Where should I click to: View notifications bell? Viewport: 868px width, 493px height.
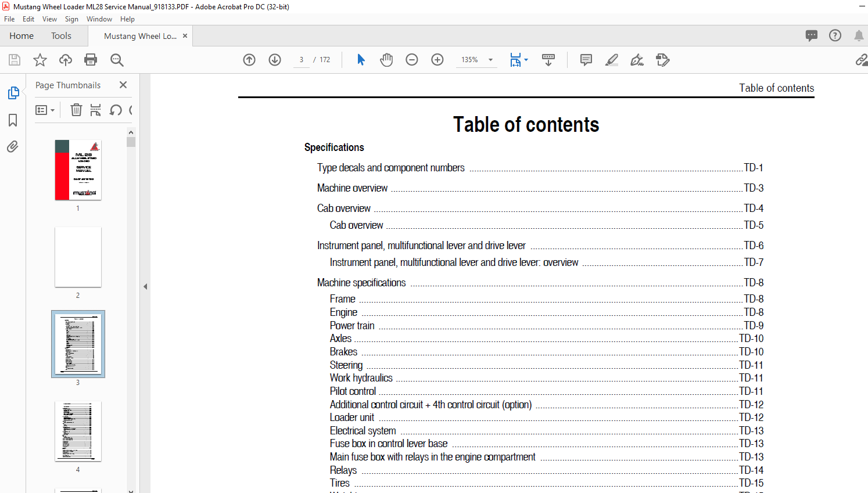[x=859, y=35]
